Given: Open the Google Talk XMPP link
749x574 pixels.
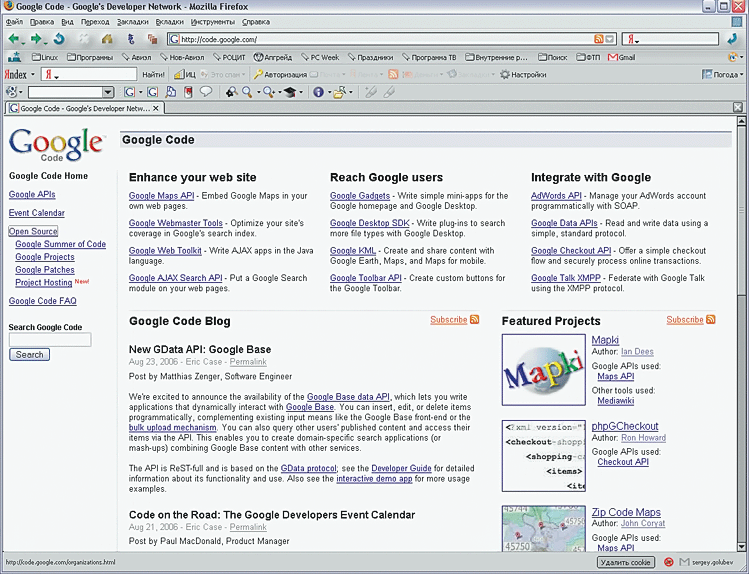Looking at the screenshot, I should (x=566, y=278).
